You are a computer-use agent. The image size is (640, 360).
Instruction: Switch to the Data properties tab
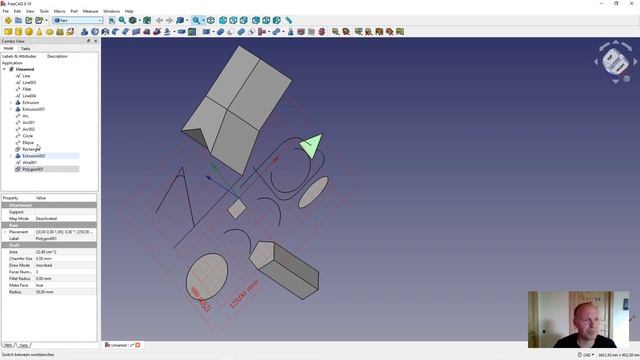(x=24, y=345)
